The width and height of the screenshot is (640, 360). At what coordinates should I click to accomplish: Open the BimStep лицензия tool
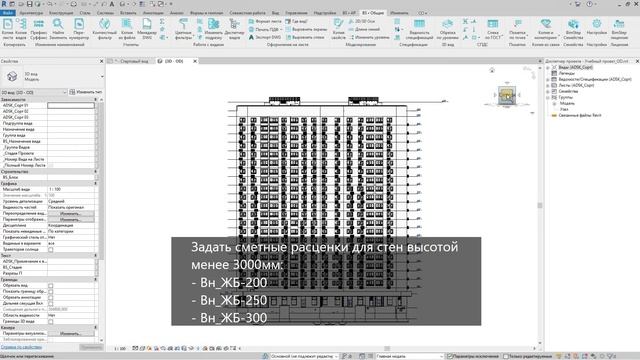(x=619, y=29)
